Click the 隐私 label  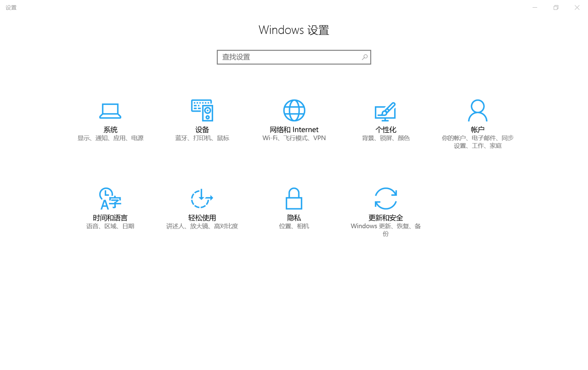[294, 218]
